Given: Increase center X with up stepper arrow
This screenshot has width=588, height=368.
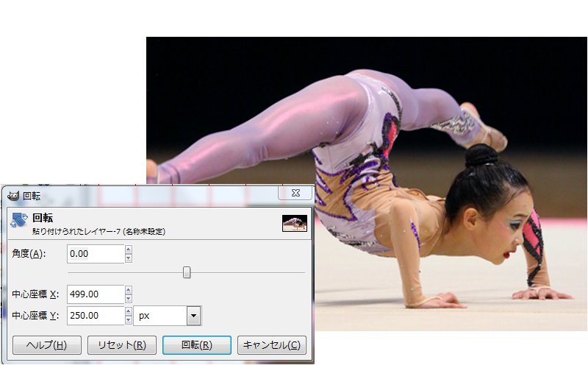Looking at the screenshot, I should [129, 290].
